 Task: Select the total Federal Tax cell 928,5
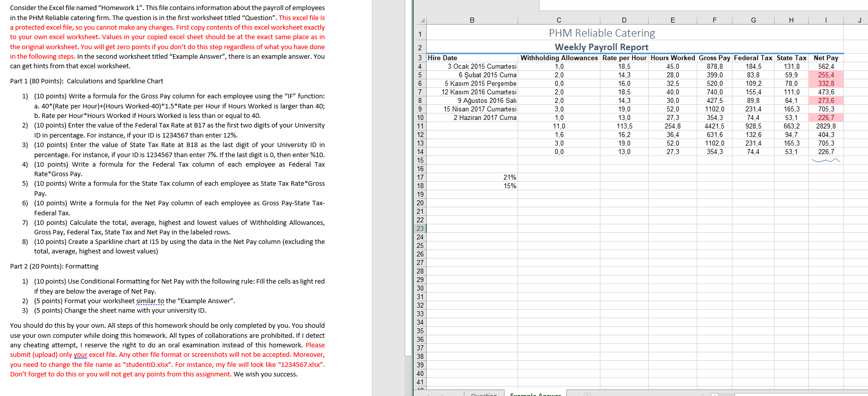tap(753, 126)
